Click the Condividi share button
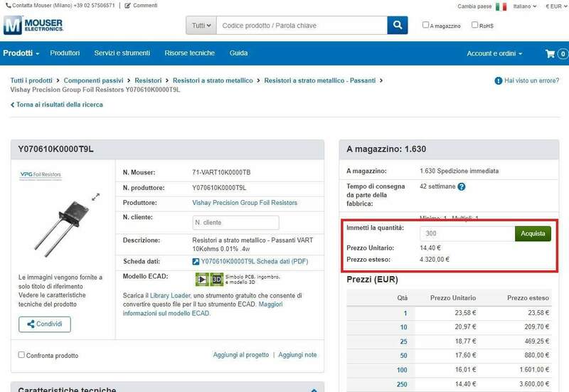The height and width of the screenshot is (392, 569). pyautogui.click(x=45, y=324)
